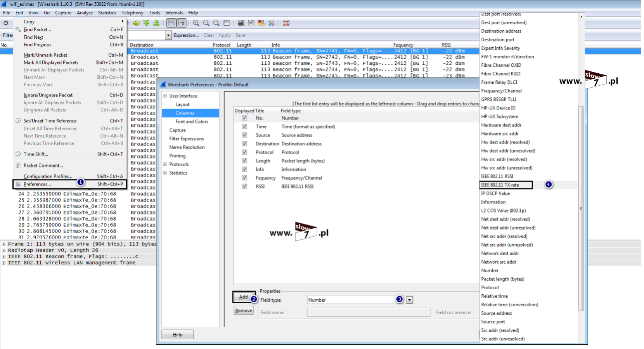This screenshot has height=349, width=644.
Task: Uncheck the Info column checkbox
Action: (244, 169)
